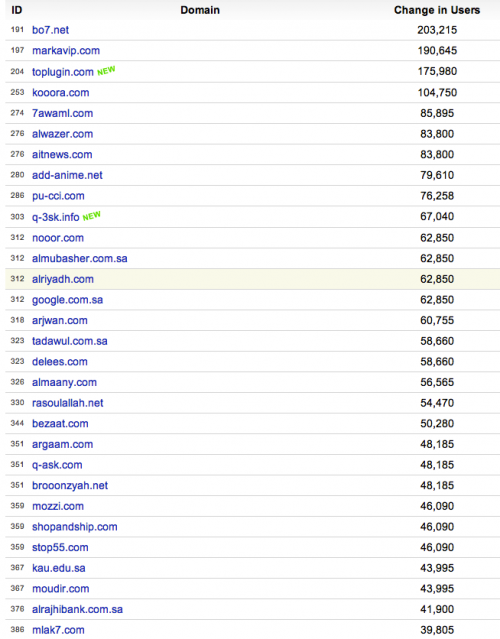Open moudir.com link
Image resolution: width=500 pixels, height=639 pixels.
pos(61,589)
